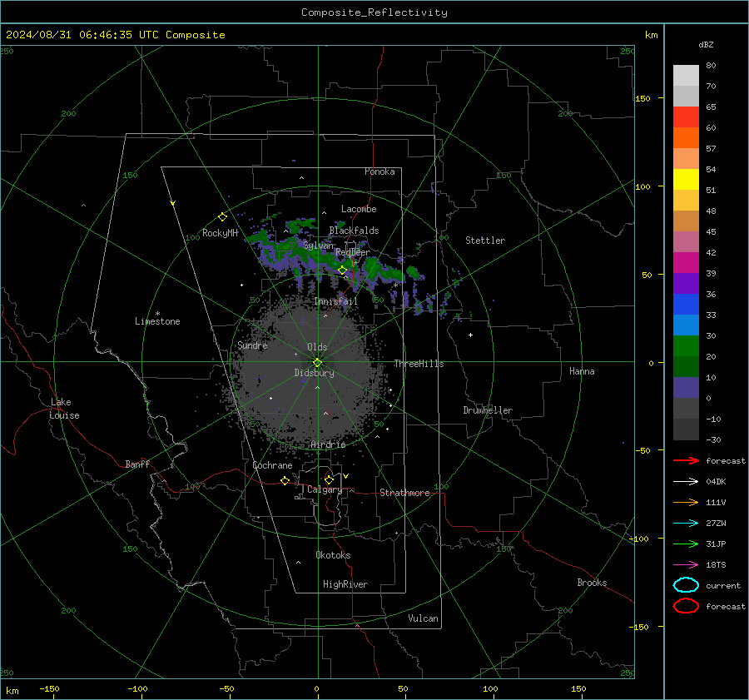Click the 65 dBZ red color swatch
The height and width of the screenshot is (700, 749).
tap(686, 117)
